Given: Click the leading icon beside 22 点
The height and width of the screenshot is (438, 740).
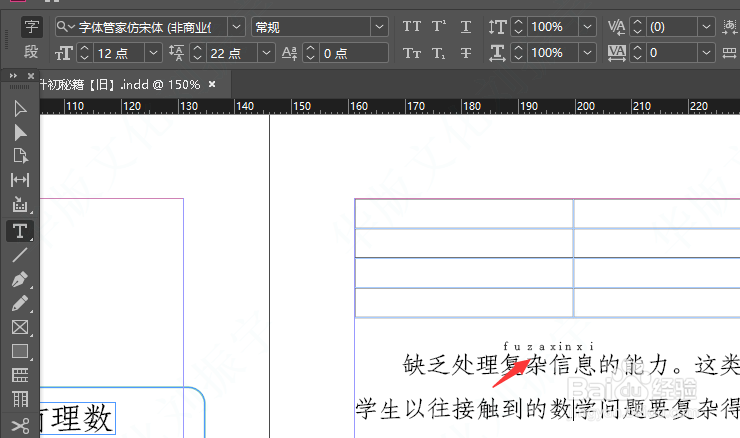Looking at the screenshot, I should [177, 53].
